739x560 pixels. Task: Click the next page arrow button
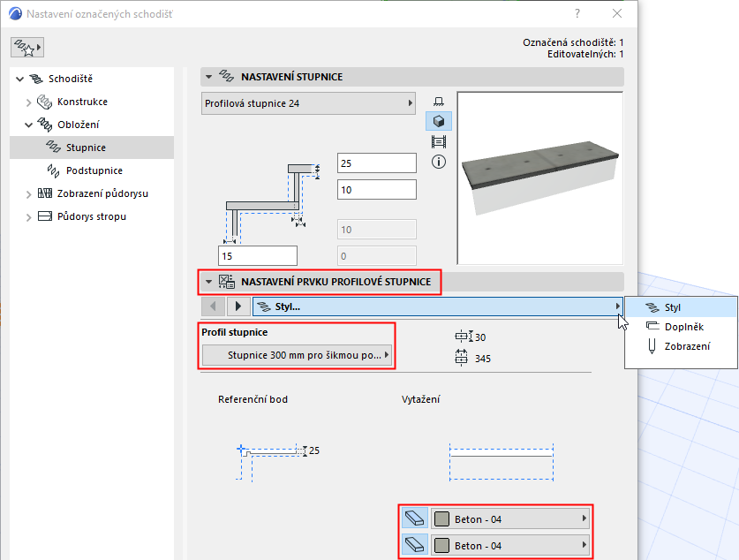238,306
